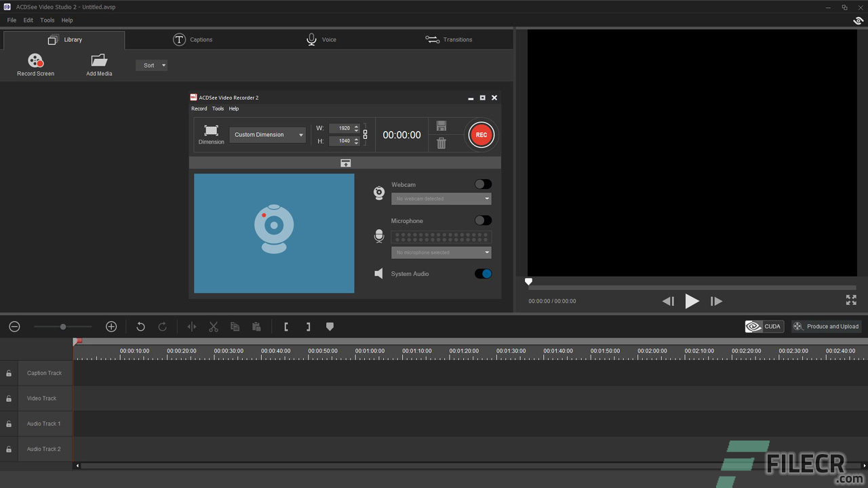Collapse recorder panel with center arrow icon

(x=345, y=163)
